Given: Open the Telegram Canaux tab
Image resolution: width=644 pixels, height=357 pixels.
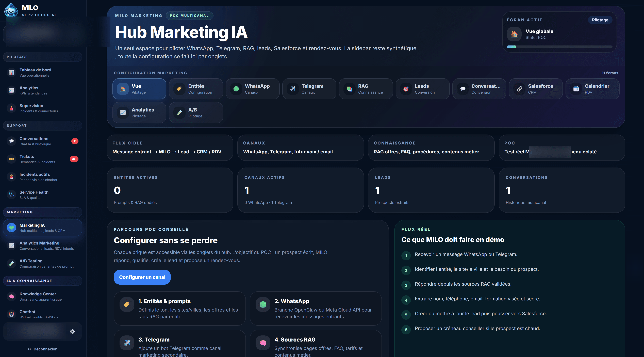Looking at the screenshot, I should [309, 89].
